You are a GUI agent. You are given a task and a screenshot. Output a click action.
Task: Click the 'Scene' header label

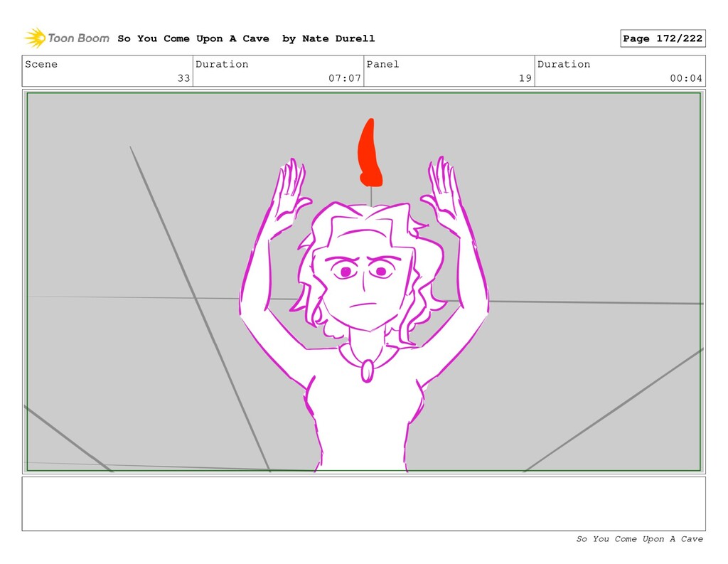(41, 64)
